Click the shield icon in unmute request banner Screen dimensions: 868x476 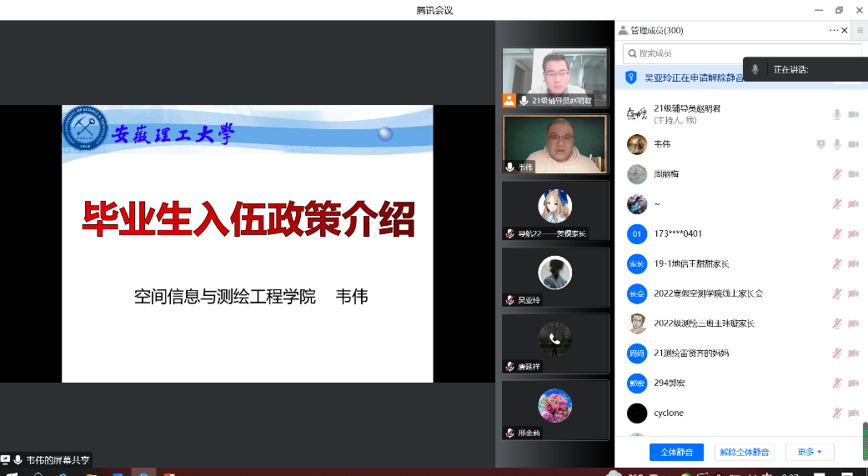click(631, 78)
